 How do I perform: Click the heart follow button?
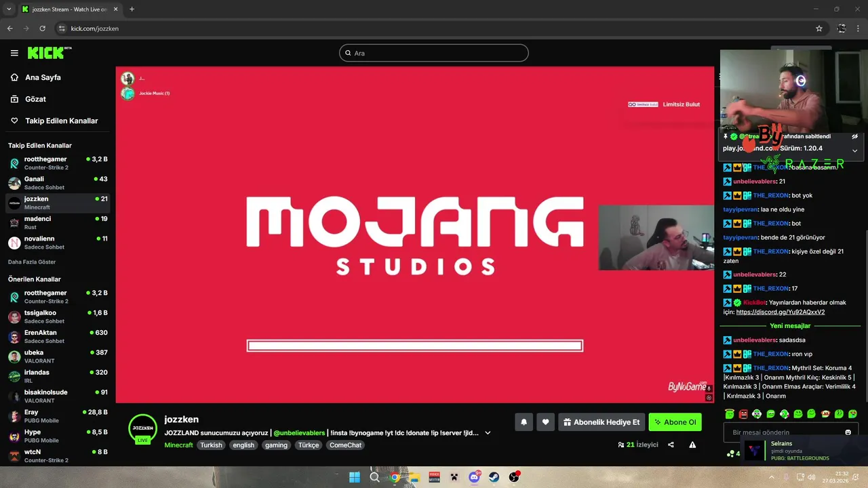click(x=545, y=422)
